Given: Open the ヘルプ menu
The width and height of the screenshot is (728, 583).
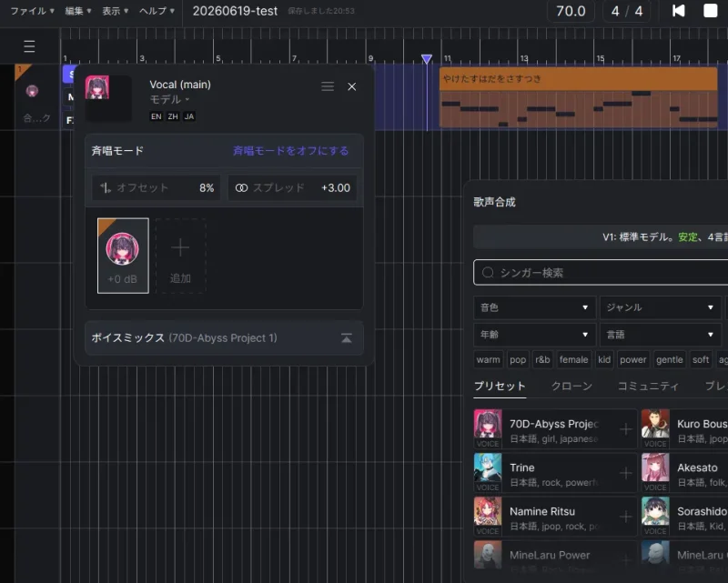Looking at the screenshot, I should (157, 11).
